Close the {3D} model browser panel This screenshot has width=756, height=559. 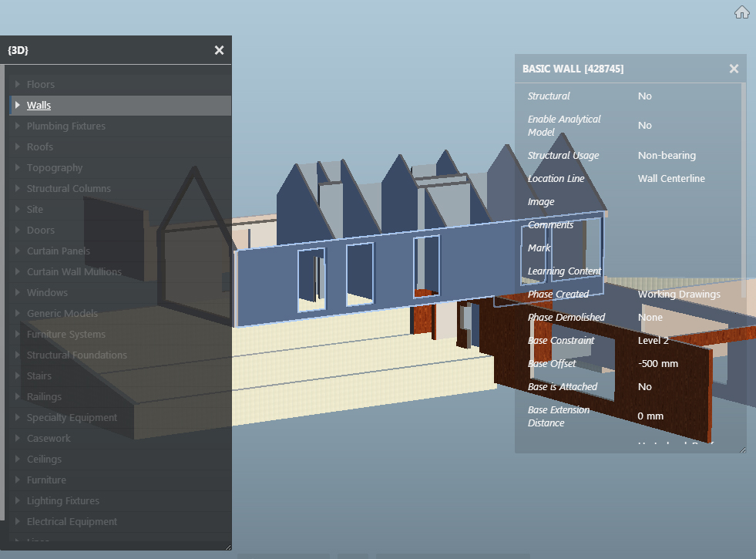(x=219, y=50)
